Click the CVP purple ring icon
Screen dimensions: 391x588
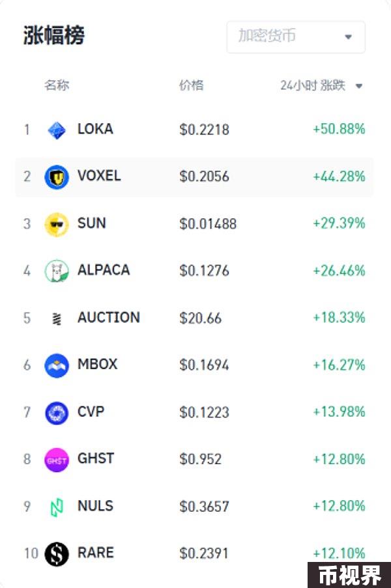[x=57, y=413]
